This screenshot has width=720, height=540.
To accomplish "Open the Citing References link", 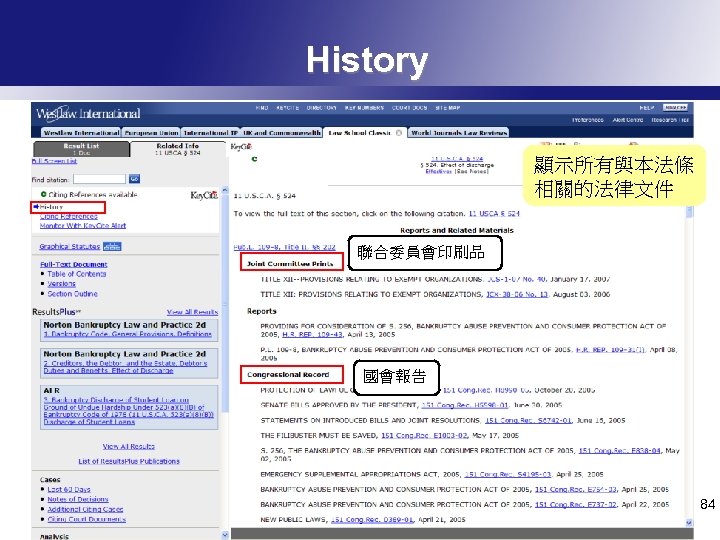I will pos(68,216).
